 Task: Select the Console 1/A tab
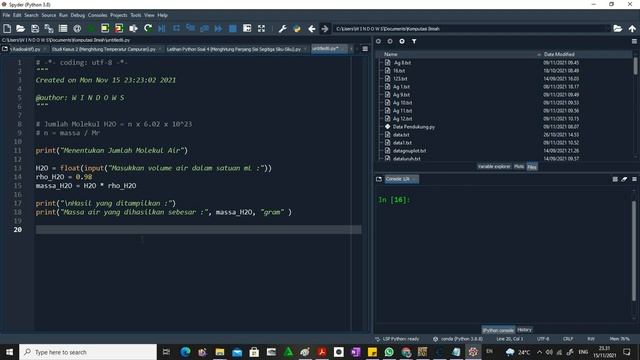click(401, 179)
